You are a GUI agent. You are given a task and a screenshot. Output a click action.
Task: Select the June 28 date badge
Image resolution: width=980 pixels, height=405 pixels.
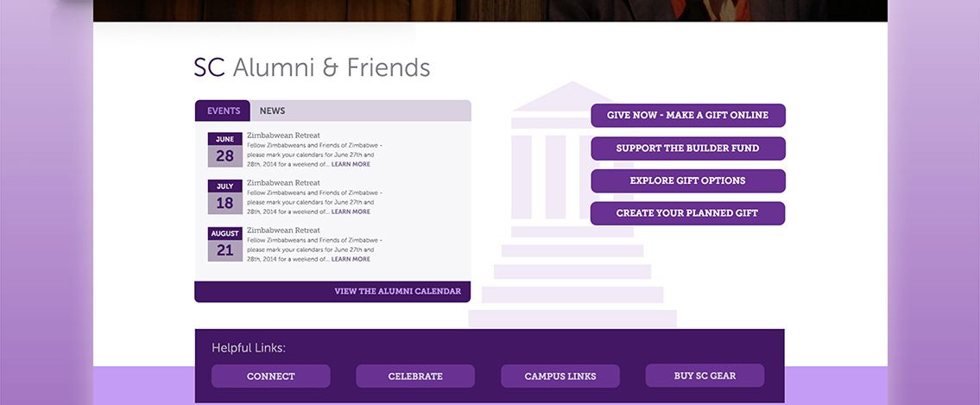225,149
